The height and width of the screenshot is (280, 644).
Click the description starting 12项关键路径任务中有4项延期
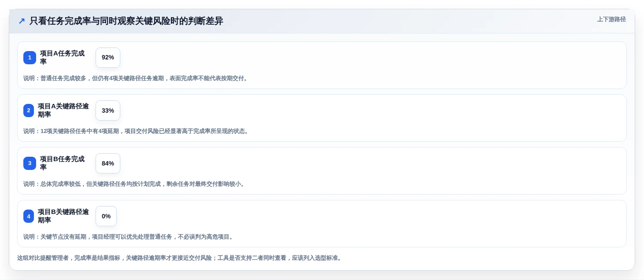pyautogui.click(x=137, y=131)
